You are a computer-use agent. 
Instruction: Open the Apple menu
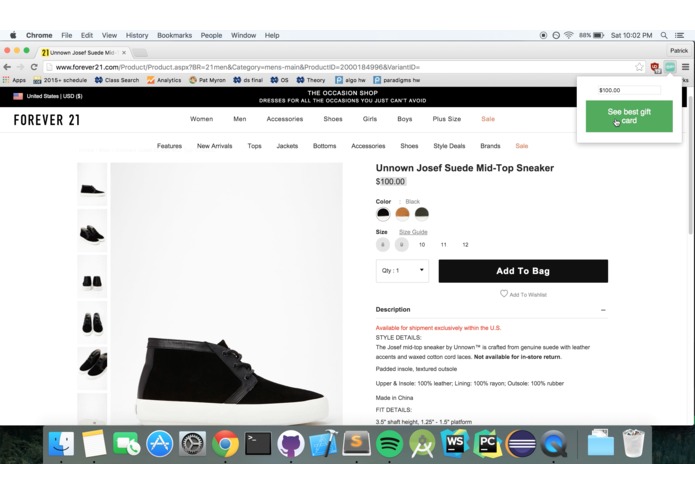pos(13,35)
